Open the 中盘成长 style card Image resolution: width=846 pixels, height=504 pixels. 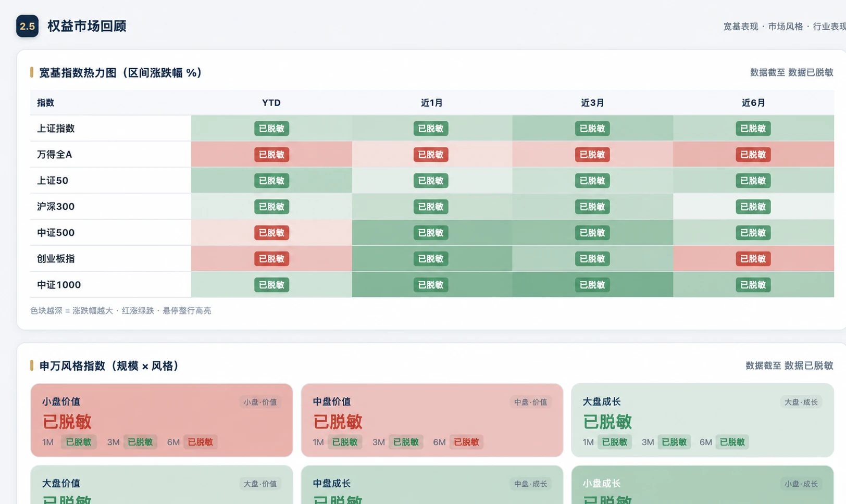click(x=432, y=485)
